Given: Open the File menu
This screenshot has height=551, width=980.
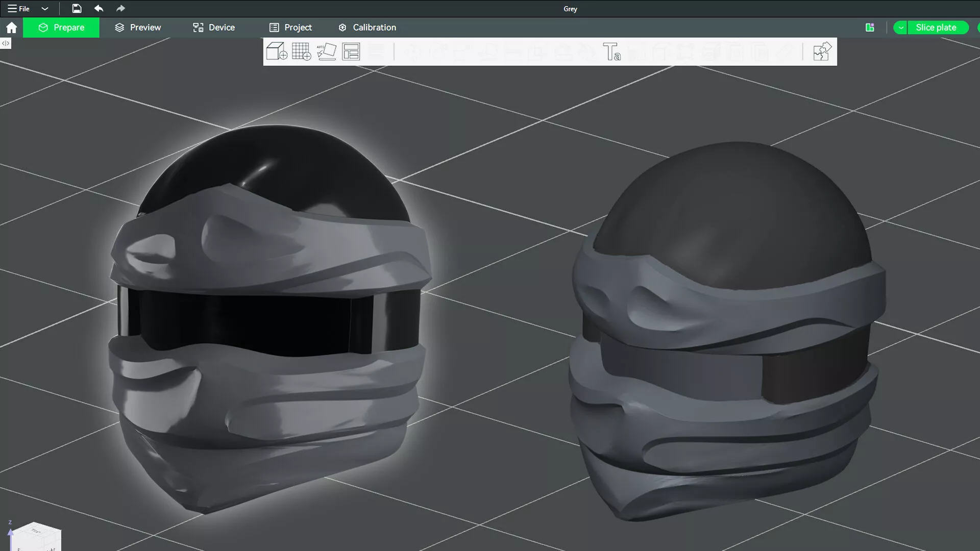Looking at the screenshot, I should [18, 9].
